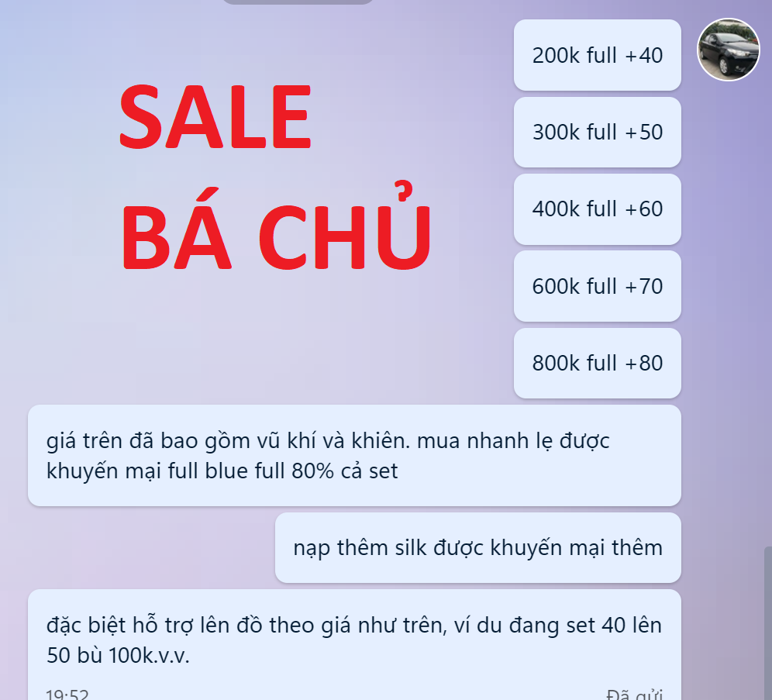Click the "nạp thêm silk" message bubble
The width and height of the screenshot is (772, 700).
pos(478,547)
